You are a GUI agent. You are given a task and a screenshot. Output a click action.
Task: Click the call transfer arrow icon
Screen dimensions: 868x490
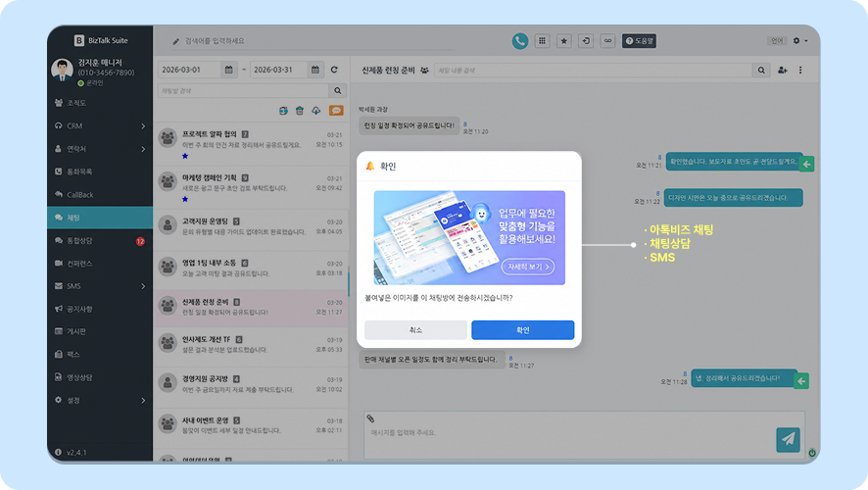click(x=586, y=41)
